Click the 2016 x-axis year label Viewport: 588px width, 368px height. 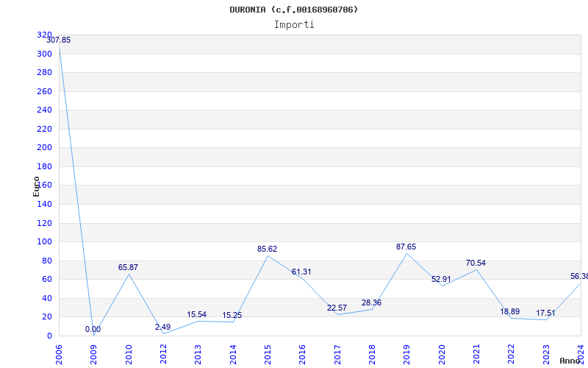point(302,355)
